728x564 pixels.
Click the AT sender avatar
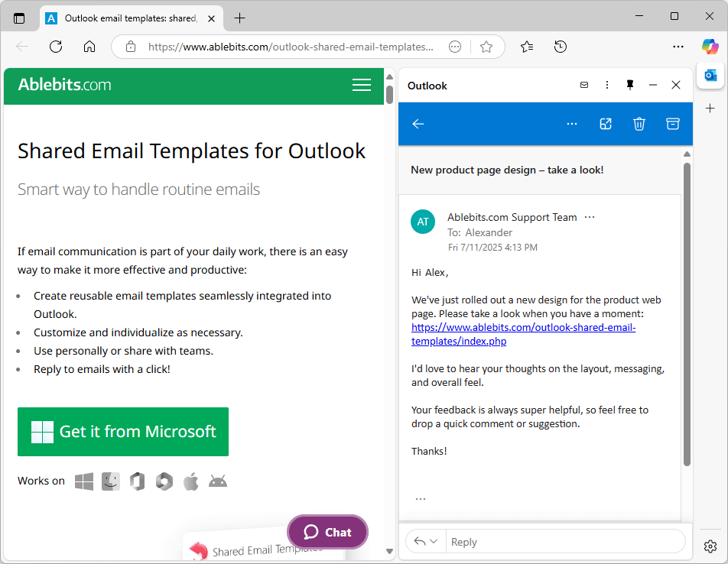pos(423,222)
